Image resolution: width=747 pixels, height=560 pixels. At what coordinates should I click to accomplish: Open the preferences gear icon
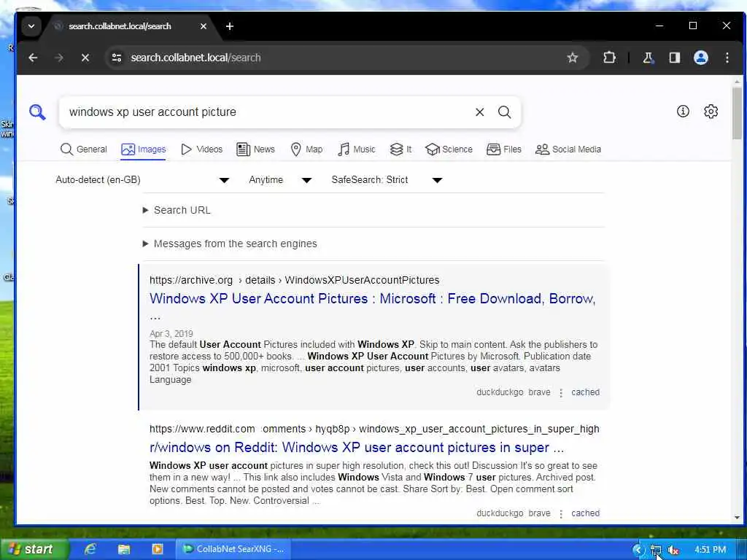tap(711, 112)
